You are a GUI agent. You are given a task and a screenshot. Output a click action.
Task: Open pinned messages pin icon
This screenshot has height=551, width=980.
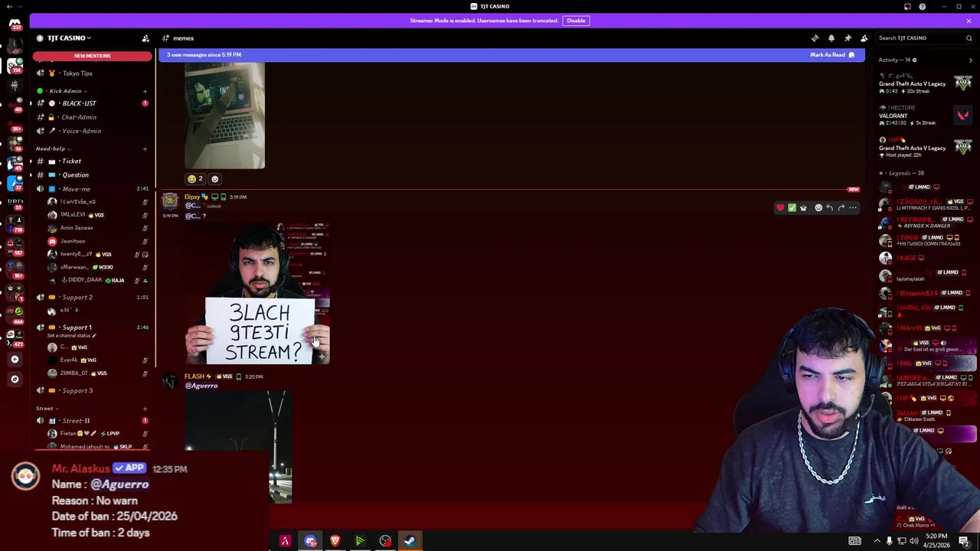[x=848, y=38]
